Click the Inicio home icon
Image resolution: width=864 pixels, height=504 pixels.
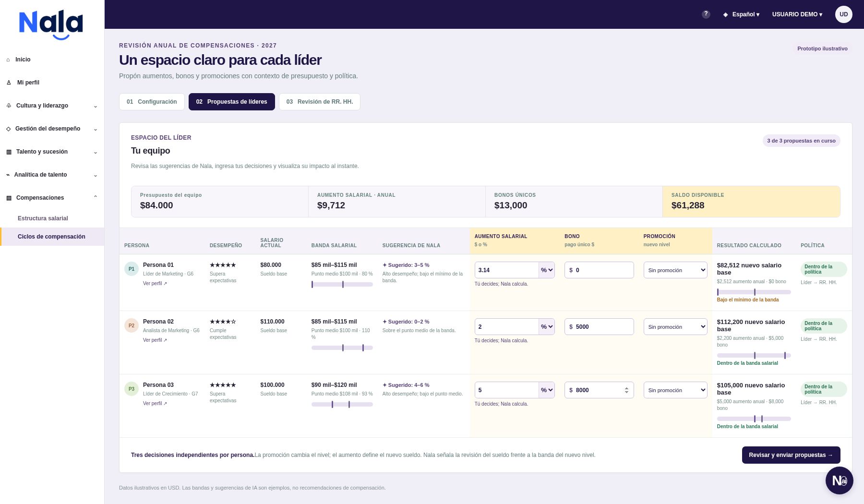pos(8,60)
